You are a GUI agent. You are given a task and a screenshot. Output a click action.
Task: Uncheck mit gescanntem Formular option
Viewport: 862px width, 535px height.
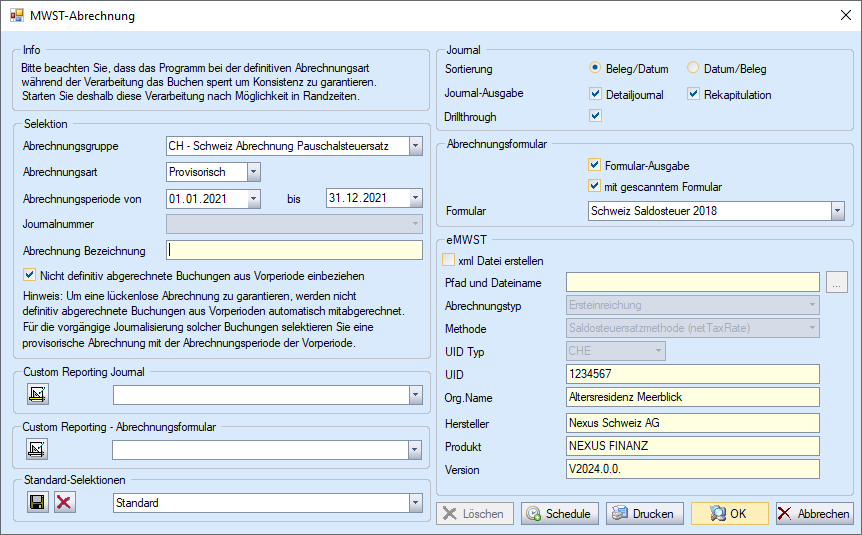pyautogui.click(x=596, y=186)
